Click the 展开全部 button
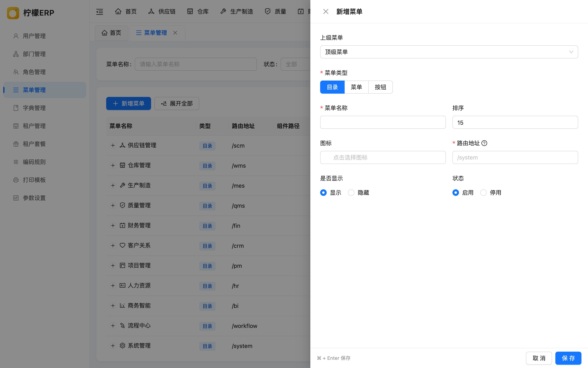 coord(177,103)
